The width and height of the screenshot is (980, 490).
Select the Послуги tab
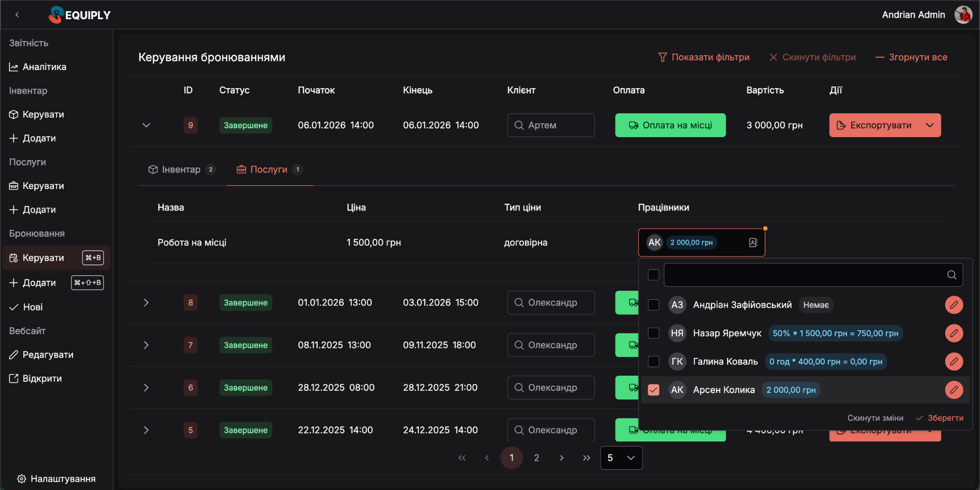[x=269, y=170]
